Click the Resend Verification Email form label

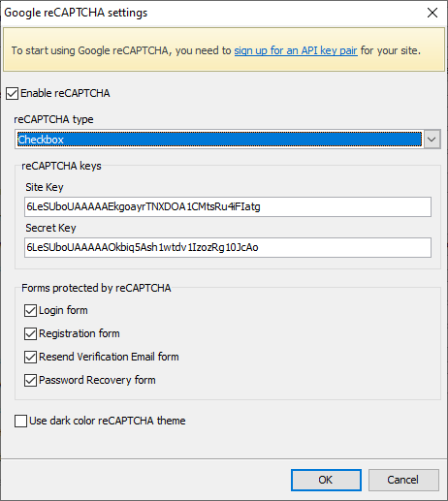click(x=109, y=357)
